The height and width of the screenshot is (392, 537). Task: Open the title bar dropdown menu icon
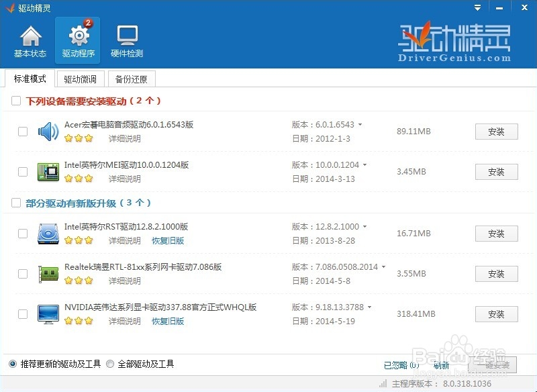click(477, 7)
